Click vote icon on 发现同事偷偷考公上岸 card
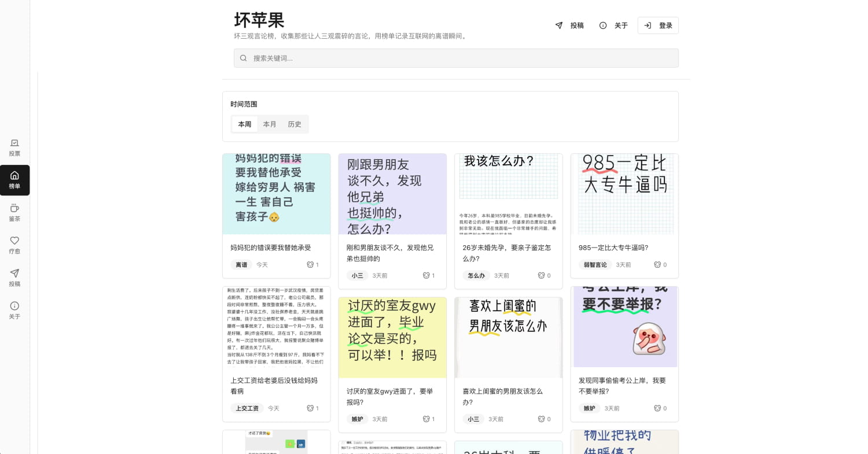 657,408
